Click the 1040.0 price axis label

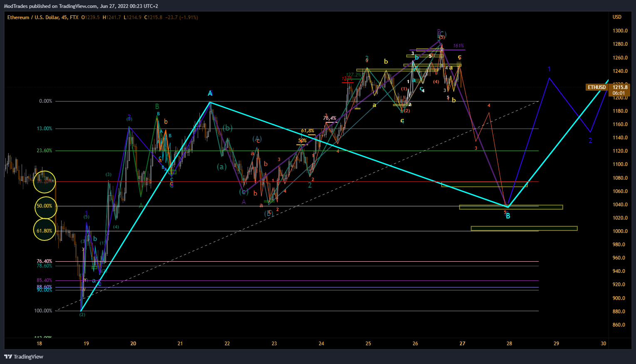click(620, 205)
